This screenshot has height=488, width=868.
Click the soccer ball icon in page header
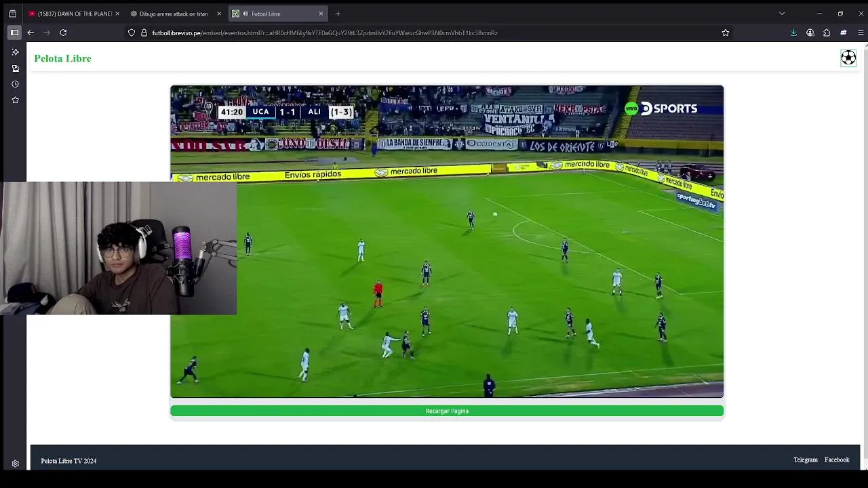point(848,58)
